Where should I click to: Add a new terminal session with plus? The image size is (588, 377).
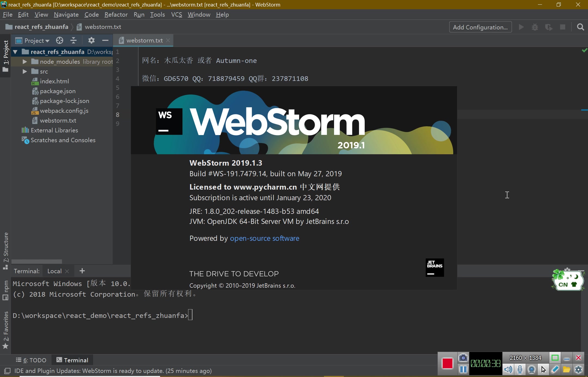coord(82,271)
